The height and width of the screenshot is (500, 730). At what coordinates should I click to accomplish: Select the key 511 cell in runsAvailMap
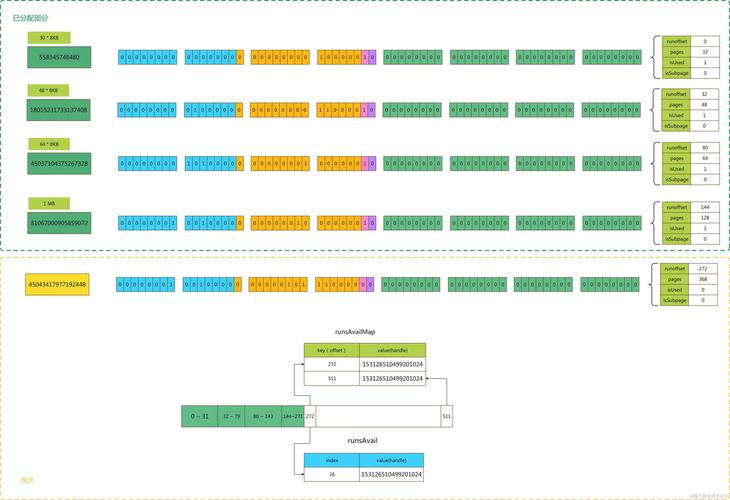click(x=331, y=379)
